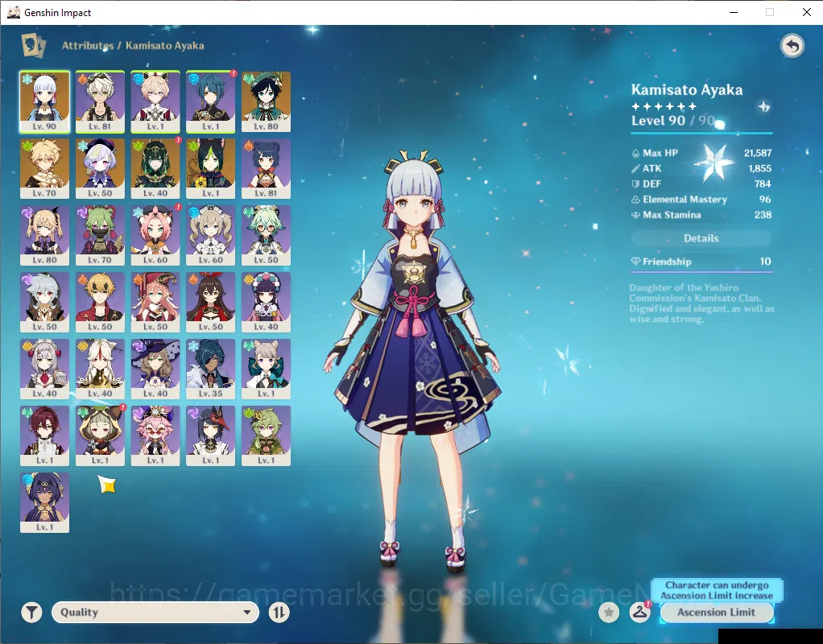This screenshot has height=644, width=823.
Task: Pick Noelle's Lv. 40 portrait
Action: 44,369
